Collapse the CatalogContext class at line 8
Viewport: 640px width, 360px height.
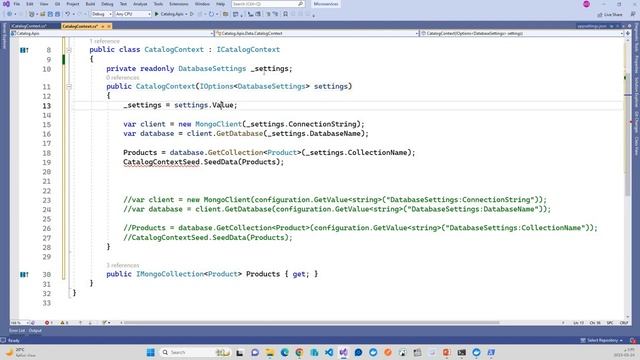(69, 50)
